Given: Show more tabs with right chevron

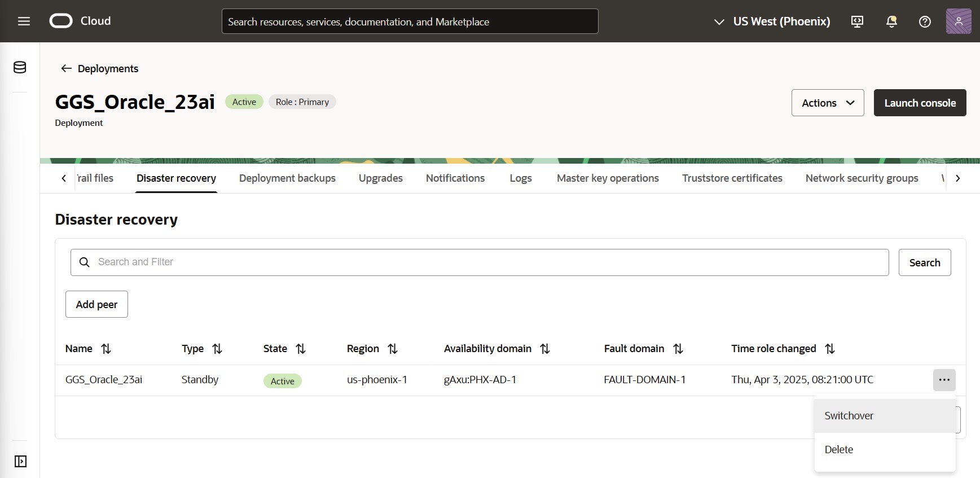Looking at the screenshot, I should click(958, 178).
